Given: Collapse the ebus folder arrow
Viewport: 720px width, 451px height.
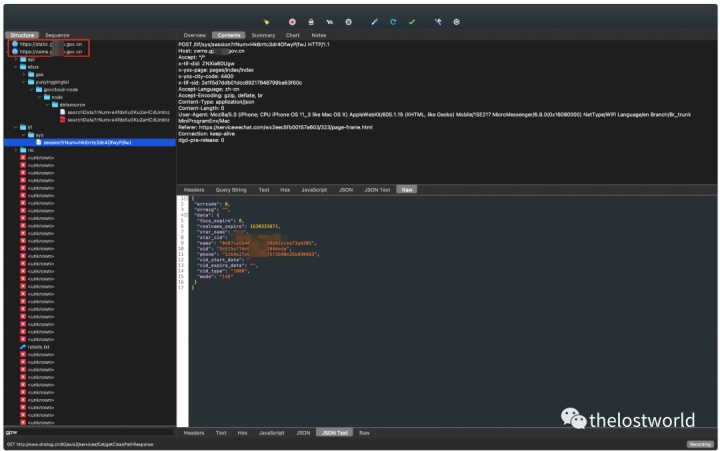Looking at the screenshot, I should click(x=16, y=67).
